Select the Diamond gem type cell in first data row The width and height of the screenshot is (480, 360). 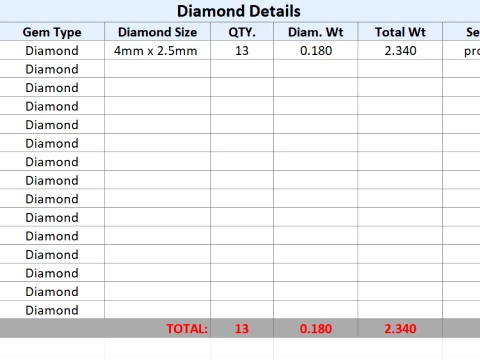point(52,51)
